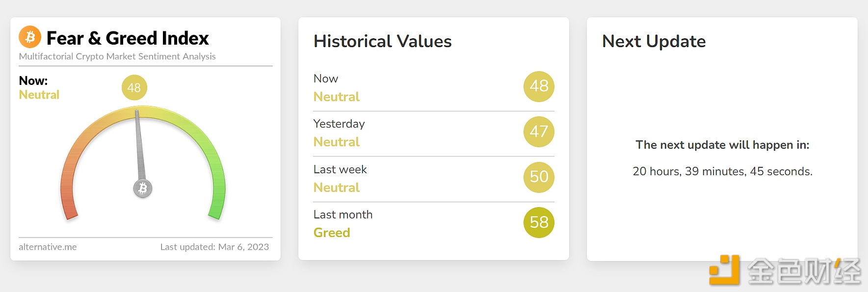
Task: Click the gray Bitcoin gauge needle hub
Action: pos(143,188)
